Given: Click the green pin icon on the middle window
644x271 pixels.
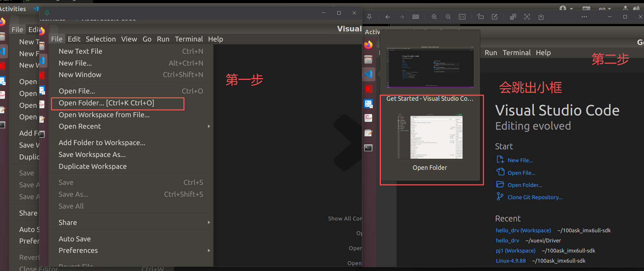Looking at the screenshot, I should [x=47, y=13].
